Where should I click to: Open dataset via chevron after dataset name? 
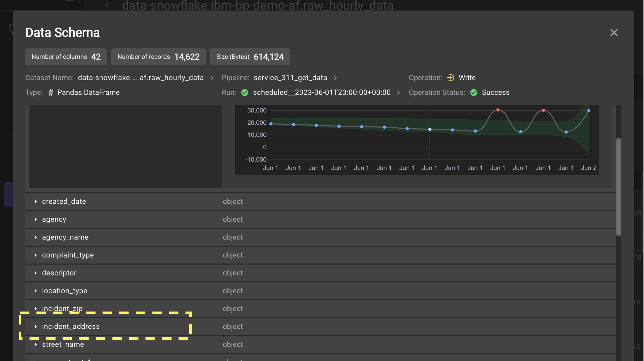point(212,78)
